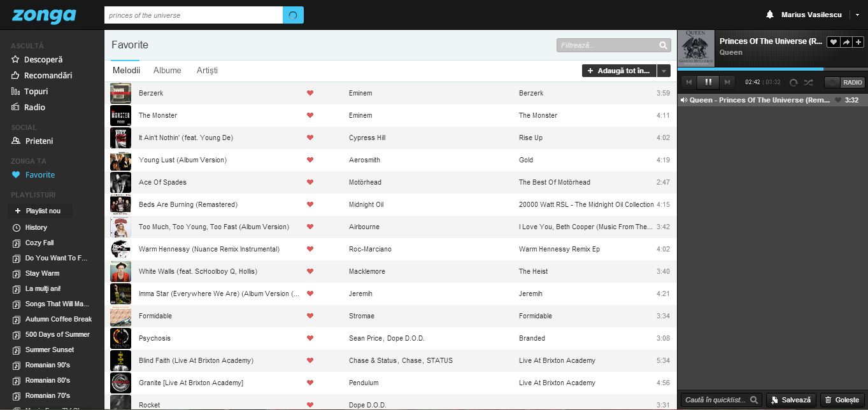The width and height of the screenshot is (868, 410).
Task: Toggle repeat mode
Action: 793,82
